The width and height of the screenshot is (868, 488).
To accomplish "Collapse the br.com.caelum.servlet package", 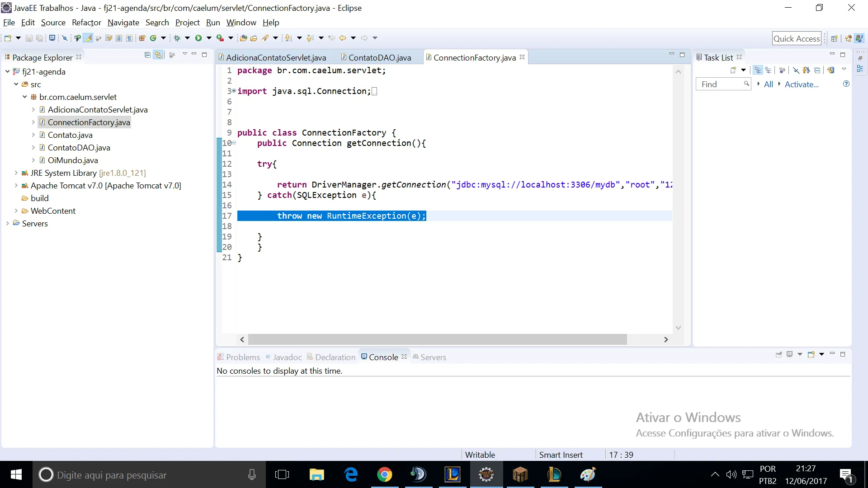I will click(24, 97).
